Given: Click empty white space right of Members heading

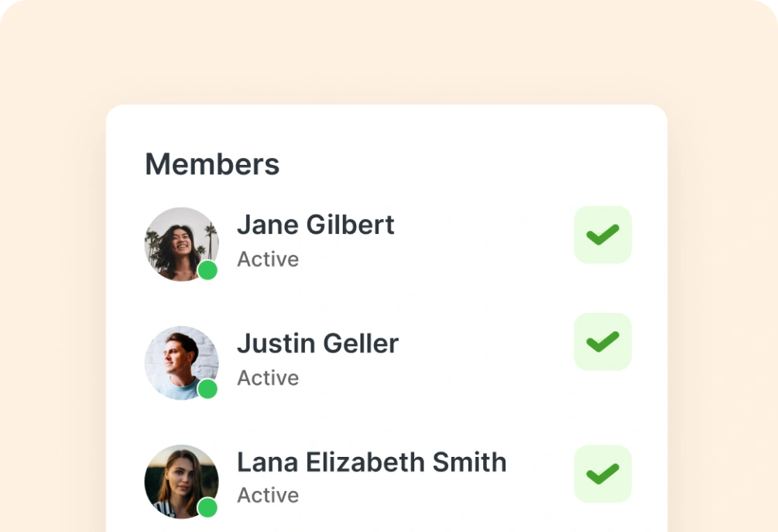Looking at the screenshot, I should pos(464,164).
